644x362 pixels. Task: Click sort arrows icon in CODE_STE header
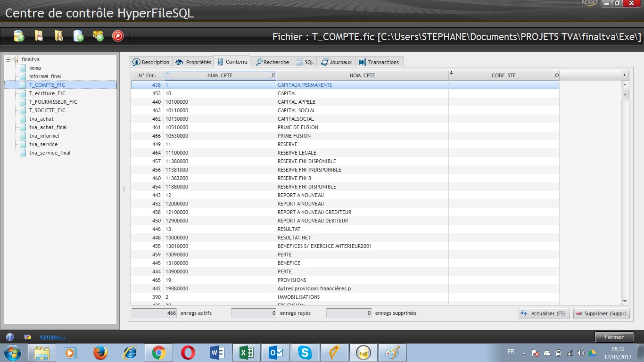[452, 73]
